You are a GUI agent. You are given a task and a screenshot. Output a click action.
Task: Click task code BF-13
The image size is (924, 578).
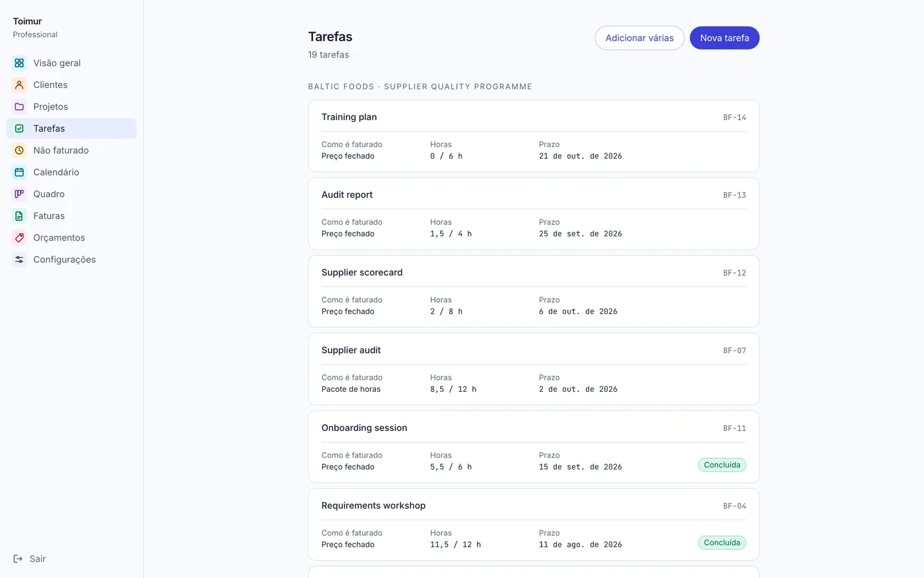coord(735,195)
